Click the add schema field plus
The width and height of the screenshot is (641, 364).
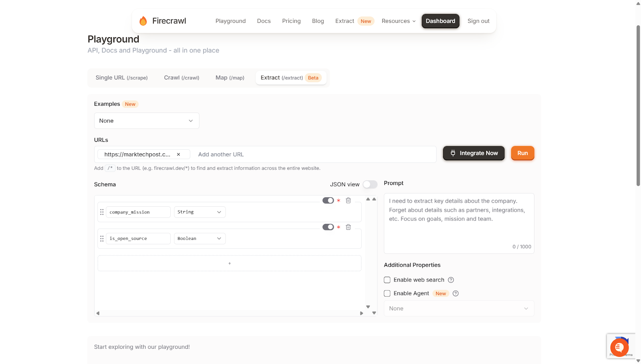(x=230, y=263)
